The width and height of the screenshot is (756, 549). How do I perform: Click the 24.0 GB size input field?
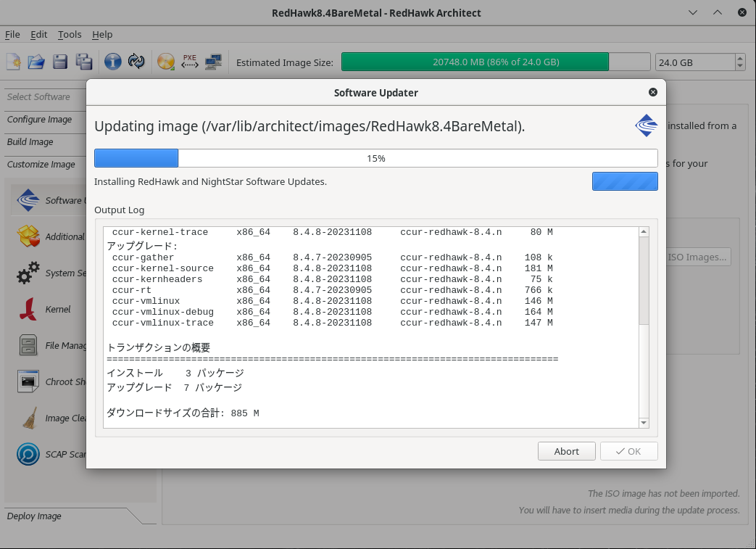[695, 62]
